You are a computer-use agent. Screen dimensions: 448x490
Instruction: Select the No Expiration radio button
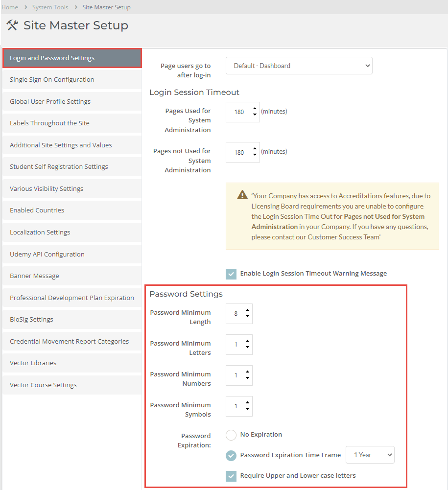[x=231, y=435]
